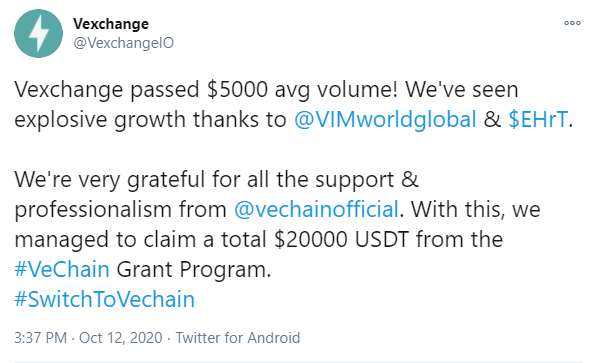597x363 pixels.
Task: Click the 3:37 PM time stamp
Action: tap(40, 338)
